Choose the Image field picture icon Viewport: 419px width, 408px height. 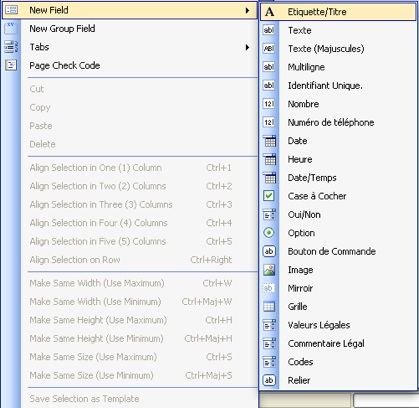(269, 270)
